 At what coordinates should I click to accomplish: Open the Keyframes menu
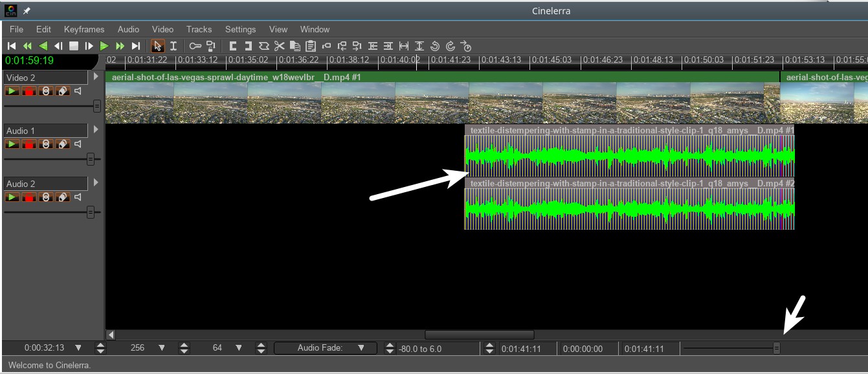pyautogui.click(x=84, y=29)
